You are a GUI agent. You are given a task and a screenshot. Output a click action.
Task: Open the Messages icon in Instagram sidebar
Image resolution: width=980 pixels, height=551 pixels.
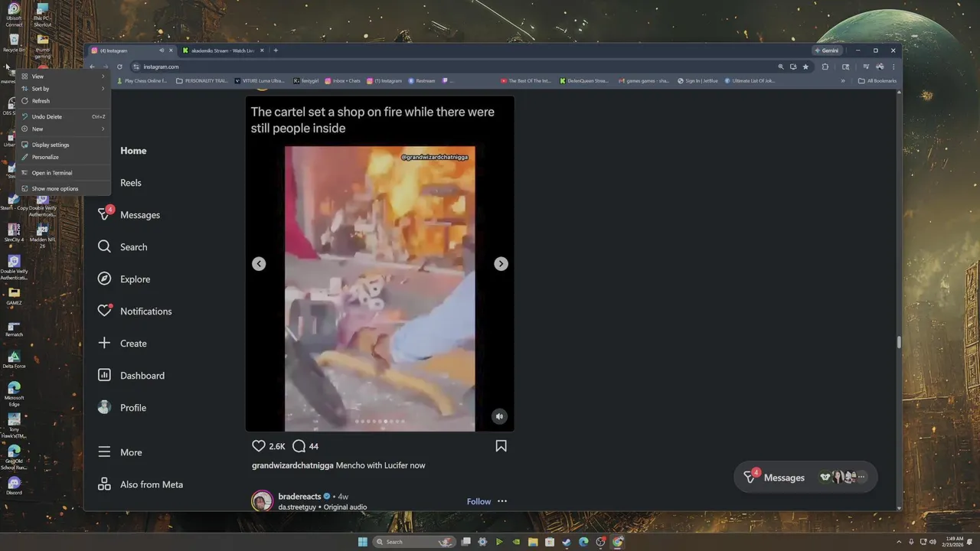(104, 215)
